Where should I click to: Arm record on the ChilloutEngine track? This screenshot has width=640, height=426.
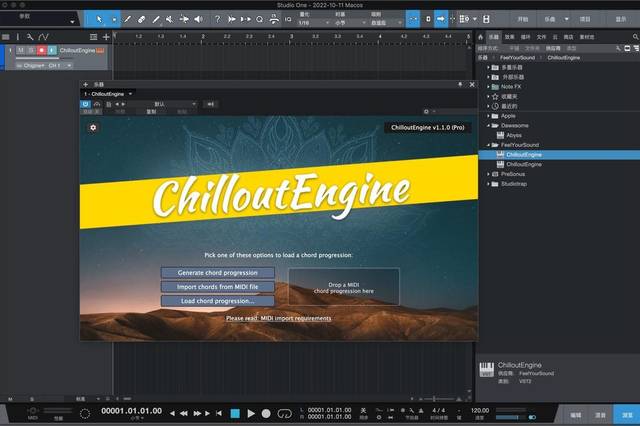pos(42,51)
